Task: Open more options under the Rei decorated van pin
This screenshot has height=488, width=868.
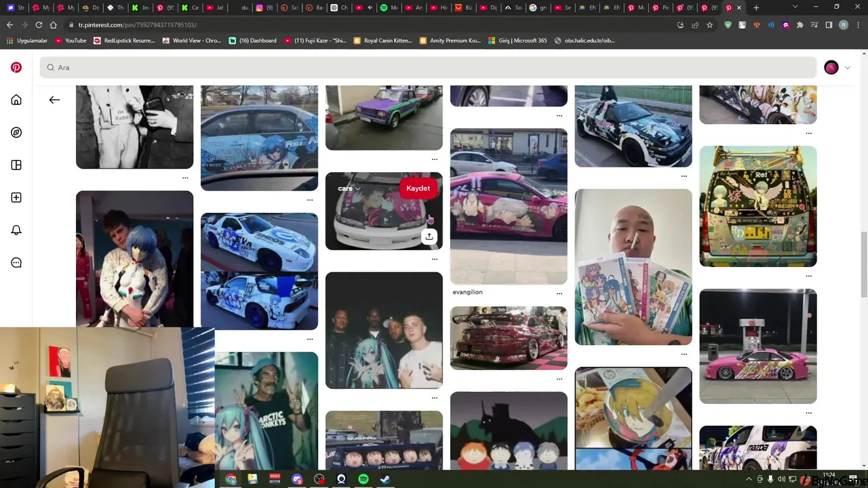Action: (x=809, y=276)
